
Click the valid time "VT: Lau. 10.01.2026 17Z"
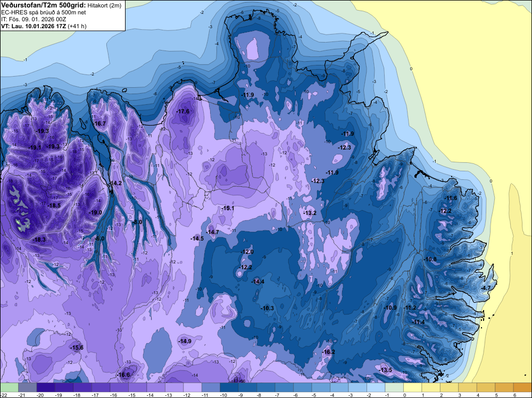point(34,26)
